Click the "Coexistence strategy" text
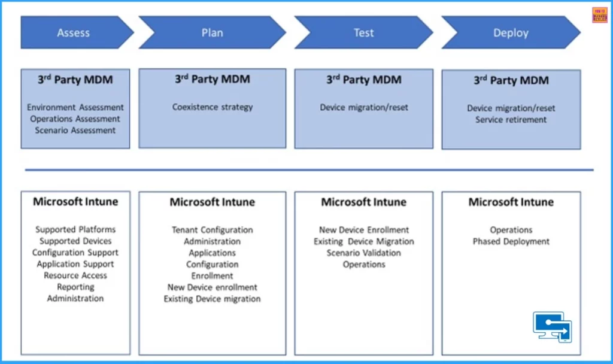Screen dimensions: 613x364 [x=213, y=107]
